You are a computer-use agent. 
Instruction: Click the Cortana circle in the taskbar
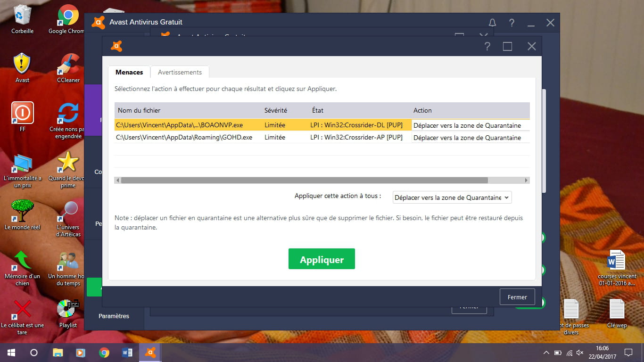coord(34,352)
